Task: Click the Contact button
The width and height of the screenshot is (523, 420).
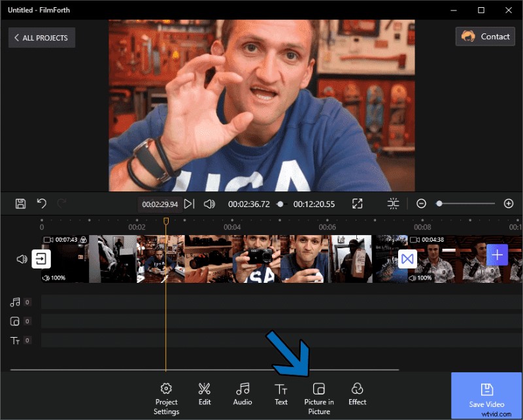Action: point(485,36)
